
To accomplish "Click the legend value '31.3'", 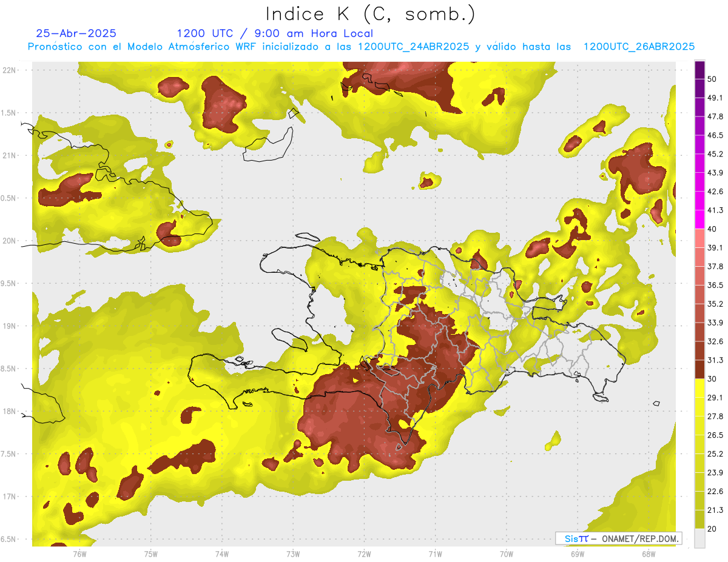I will click(715, 360).
